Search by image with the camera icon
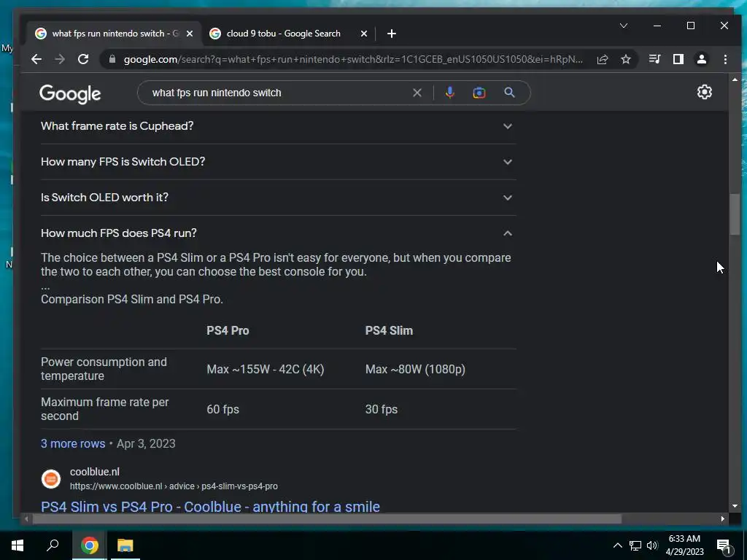The height and width of the screenshot is (560, 747). (479, 93)
